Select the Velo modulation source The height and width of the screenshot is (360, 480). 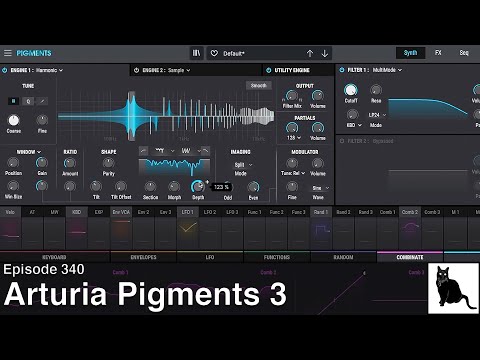(10, 212)
